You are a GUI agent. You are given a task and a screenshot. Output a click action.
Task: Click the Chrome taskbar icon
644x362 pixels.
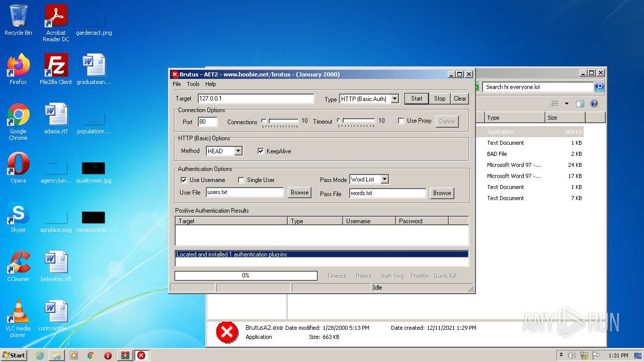click(x=91, y=355)
